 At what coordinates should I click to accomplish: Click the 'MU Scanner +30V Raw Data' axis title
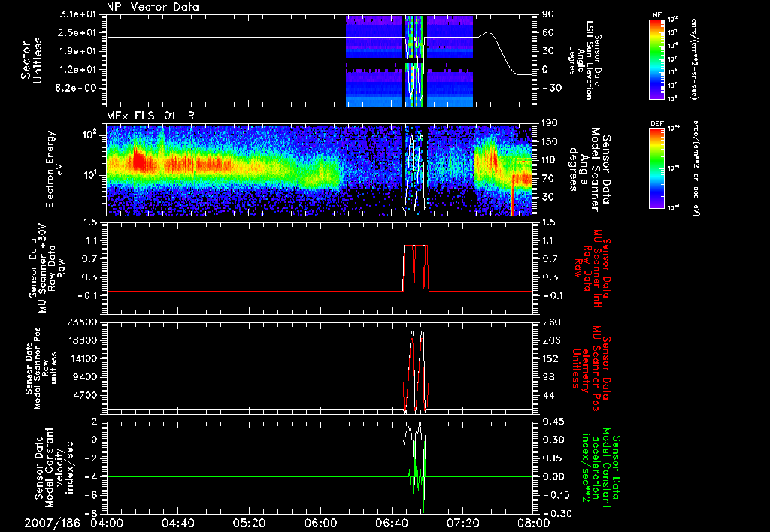46,268
